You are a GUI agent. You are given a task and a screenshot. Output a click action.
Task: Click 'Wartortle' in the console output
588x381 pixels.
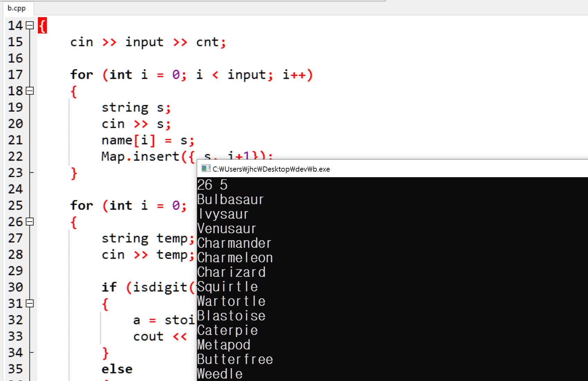point(231,301)
